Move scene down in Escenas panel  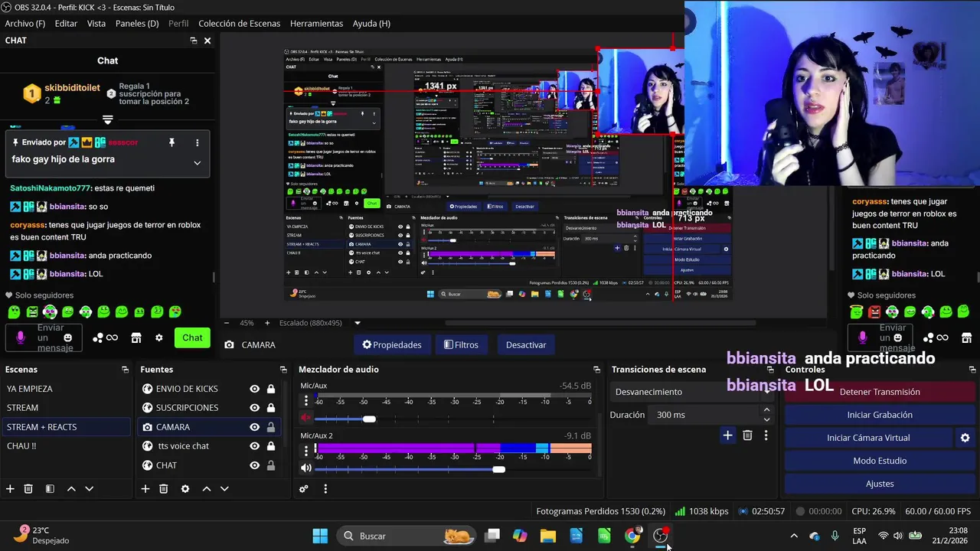(x=89, y=489)
